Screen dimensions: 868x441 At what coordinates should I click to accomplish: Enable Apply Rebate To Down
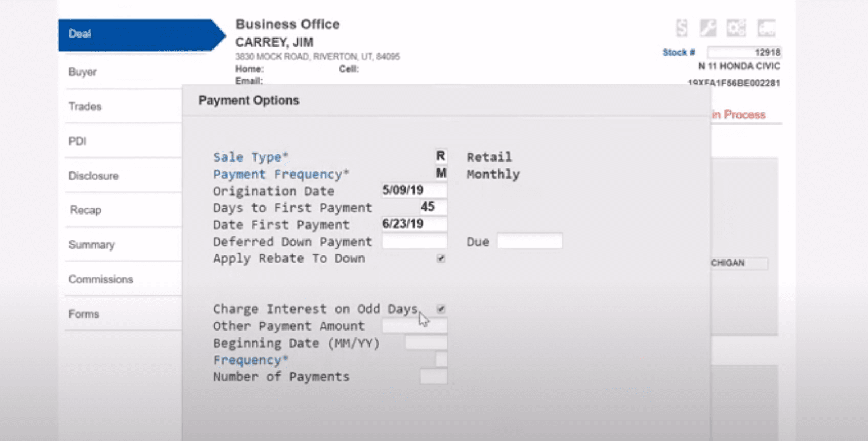[440, 258]
